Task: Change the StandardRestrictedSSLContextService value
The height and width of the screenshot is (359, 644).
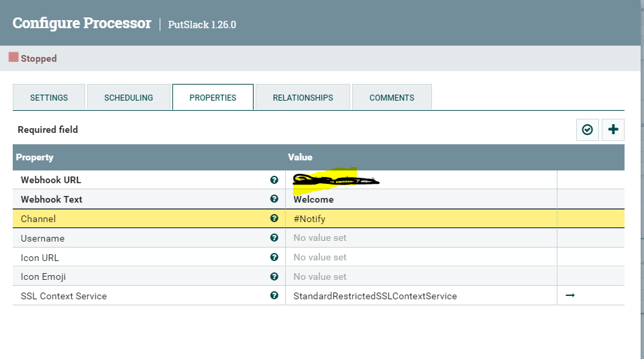Action: (421, 296)
